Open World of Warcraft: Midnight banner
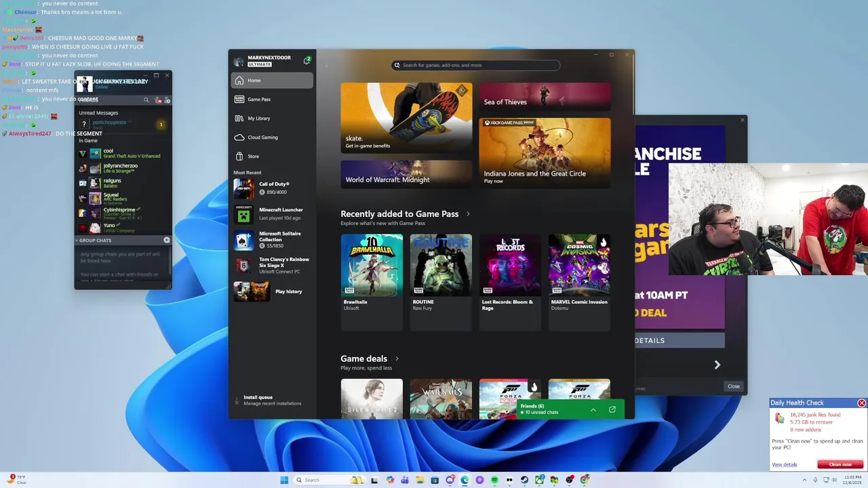 coord(406,174)
